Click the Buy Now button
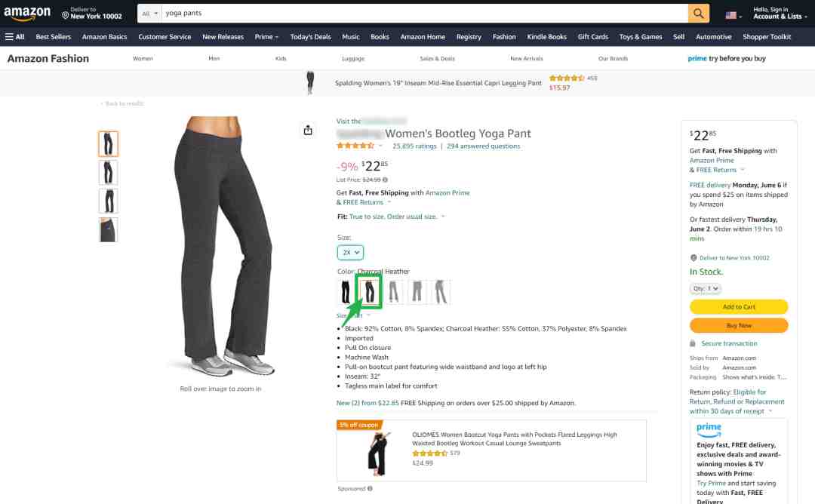The width and height of the screenshot is (815, 504). 739,325
